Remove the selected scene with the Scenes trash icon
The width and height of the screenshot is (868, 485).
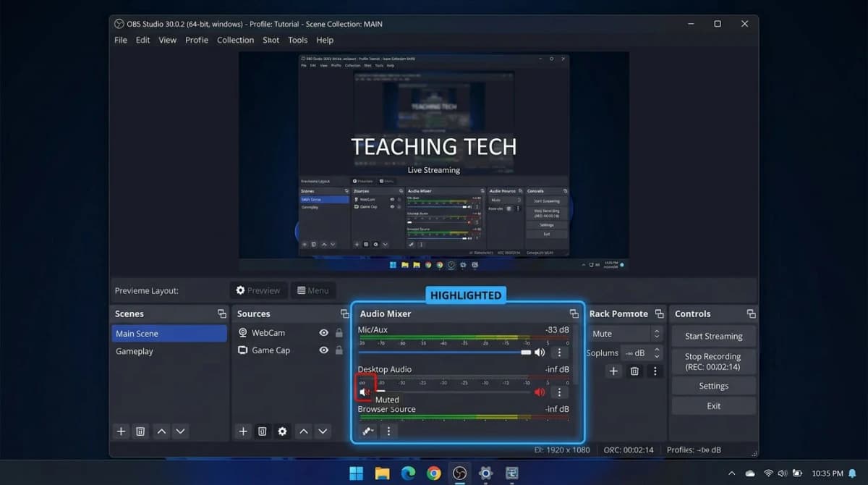point(140,431)
